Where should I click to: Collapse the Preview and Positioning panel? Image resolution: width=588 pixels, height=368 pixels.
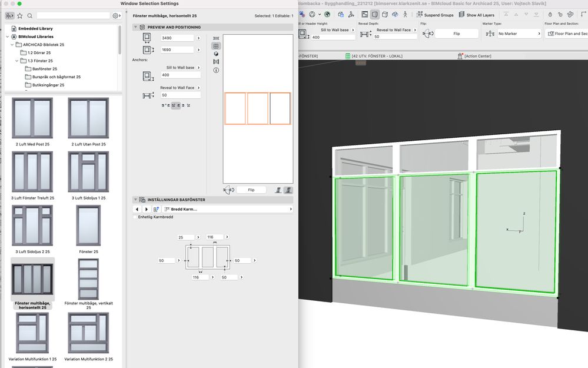coord(135,27)
